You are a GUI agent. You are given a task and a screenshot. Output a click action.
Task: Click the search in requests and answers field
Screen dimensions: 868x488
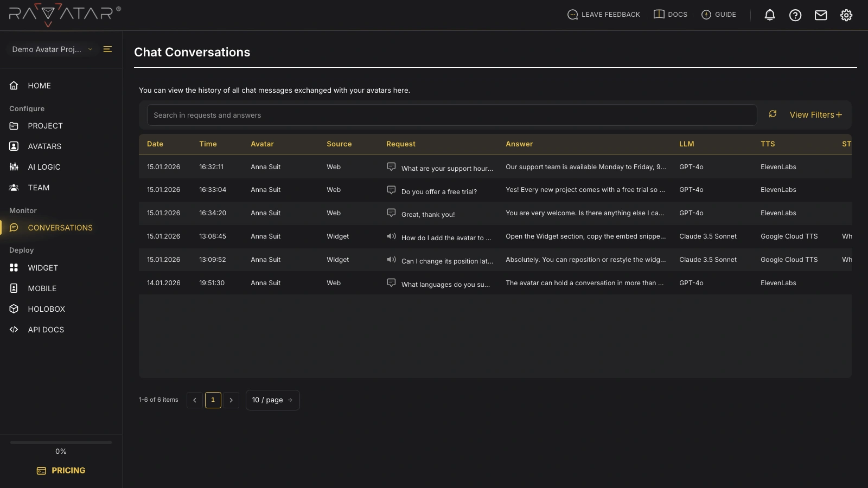(452, 115)
